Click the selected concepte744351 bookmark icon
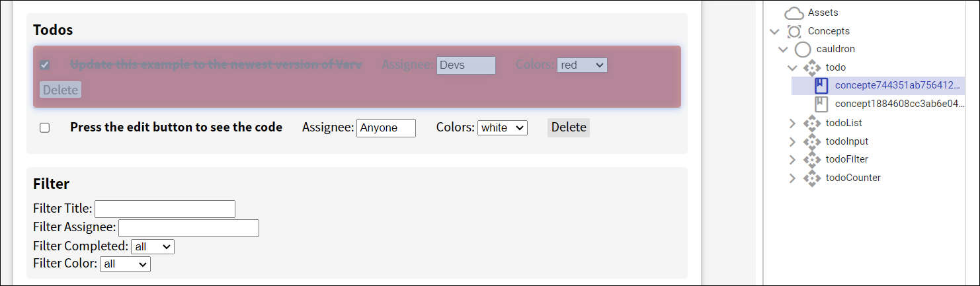The height and width of the screenshot is (286, 980). [x=821, y=85]
